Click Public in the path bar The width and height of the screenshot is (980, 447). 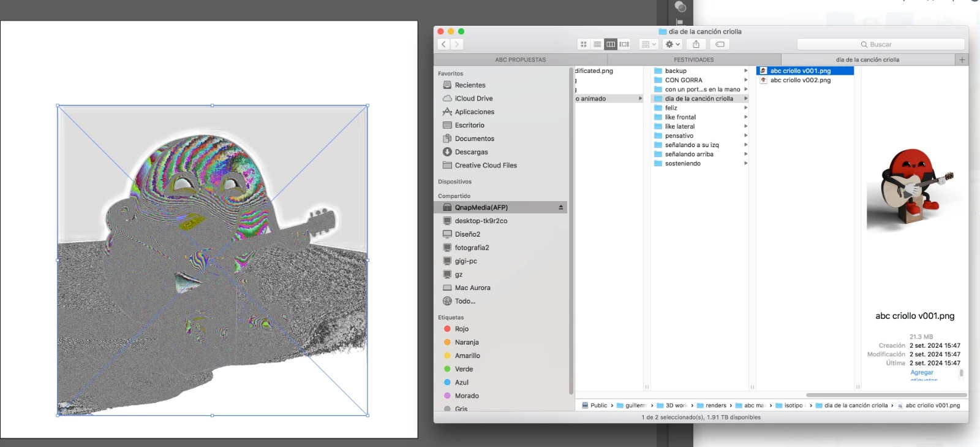594,405
